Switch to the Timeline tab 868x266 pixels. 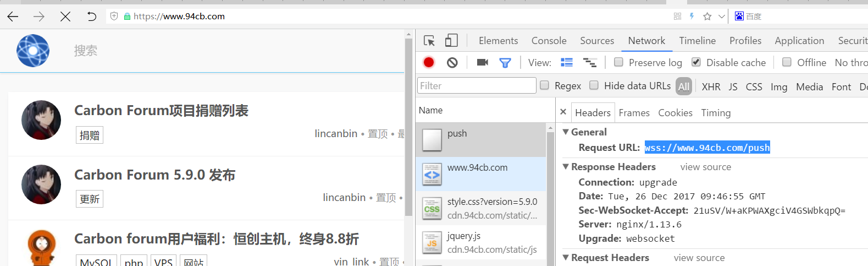[697, 41]
